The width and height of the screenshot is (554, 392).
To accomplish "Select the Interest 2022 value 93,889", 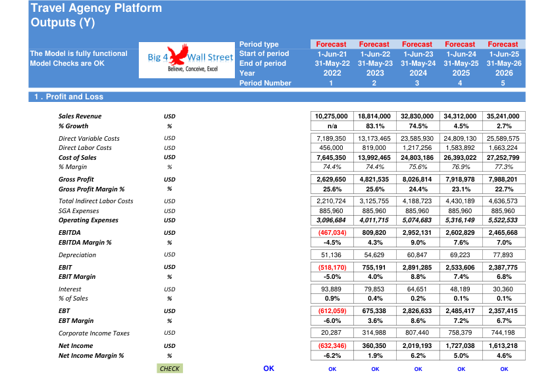I will tap(332, 289).
